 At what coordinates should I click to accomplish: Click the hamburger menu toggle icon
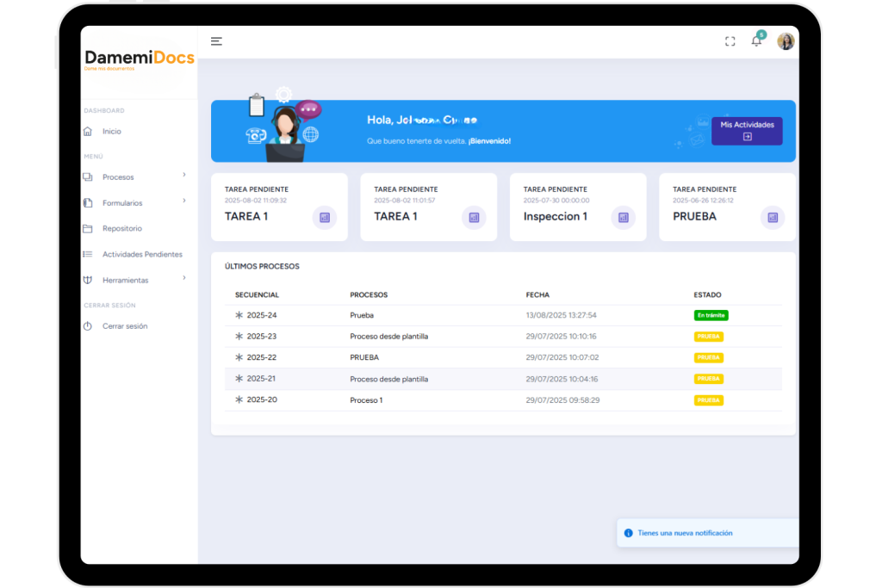point(216,41)
